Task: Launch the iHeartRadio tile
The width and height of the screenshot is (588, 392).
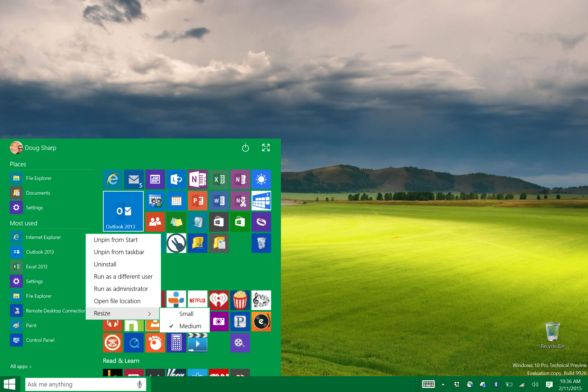Action: click(x=219, y=300)
